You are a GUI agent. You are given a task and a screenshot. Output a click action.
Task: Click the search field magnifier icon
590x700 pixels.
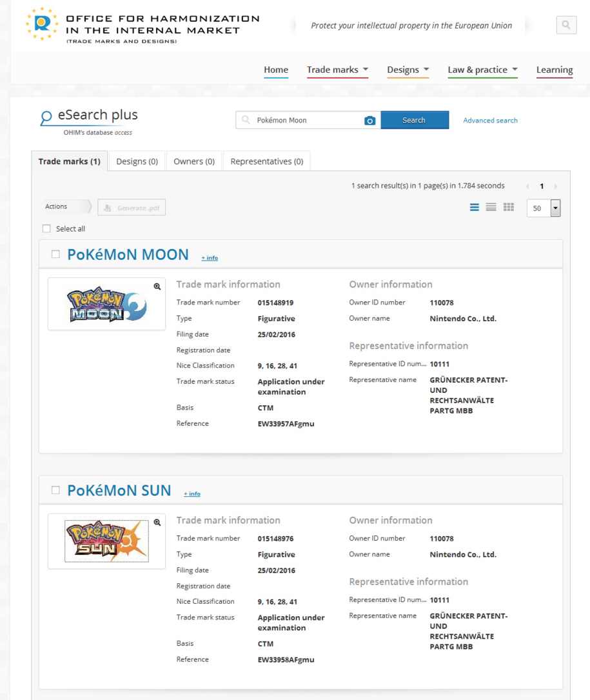[246, 119]
